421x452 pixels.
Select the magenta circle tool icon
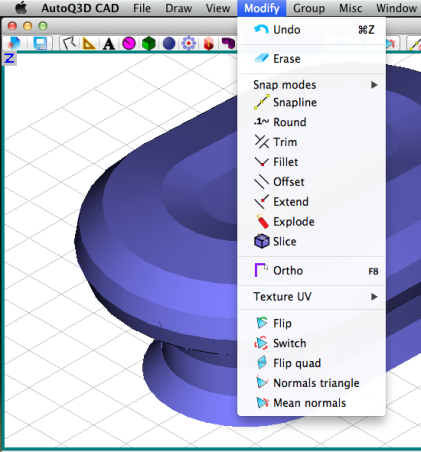tap(129, 43)
